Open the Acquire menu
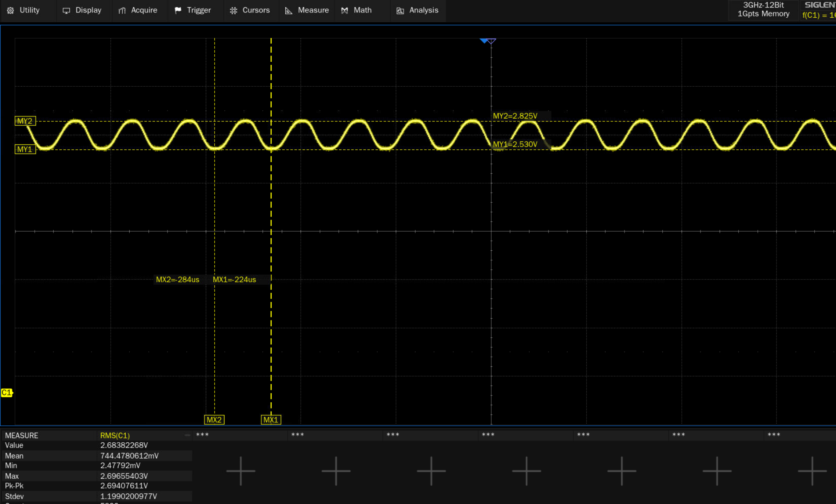This screenshot has height=504, width=836. coord(138,10)
